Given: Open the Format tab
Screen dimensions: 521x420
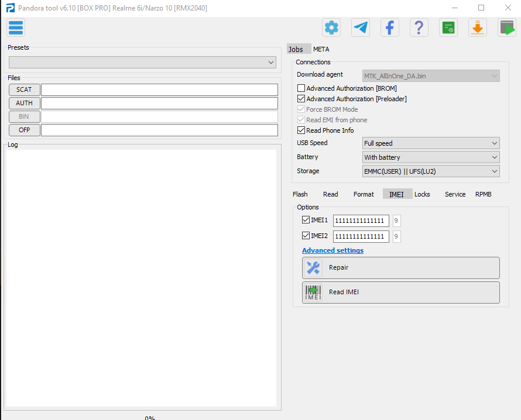Looking at the screenshot, I should (364, 194).
